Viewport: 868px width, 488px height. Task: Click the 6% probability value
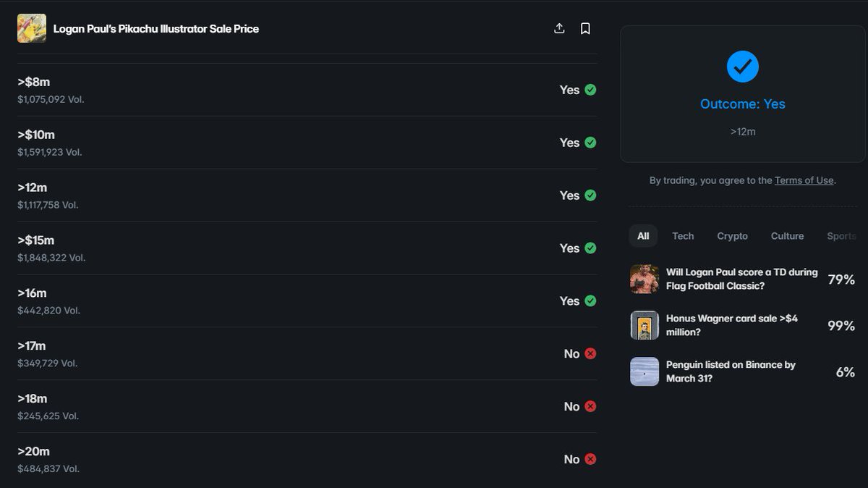tap(846, 372)
